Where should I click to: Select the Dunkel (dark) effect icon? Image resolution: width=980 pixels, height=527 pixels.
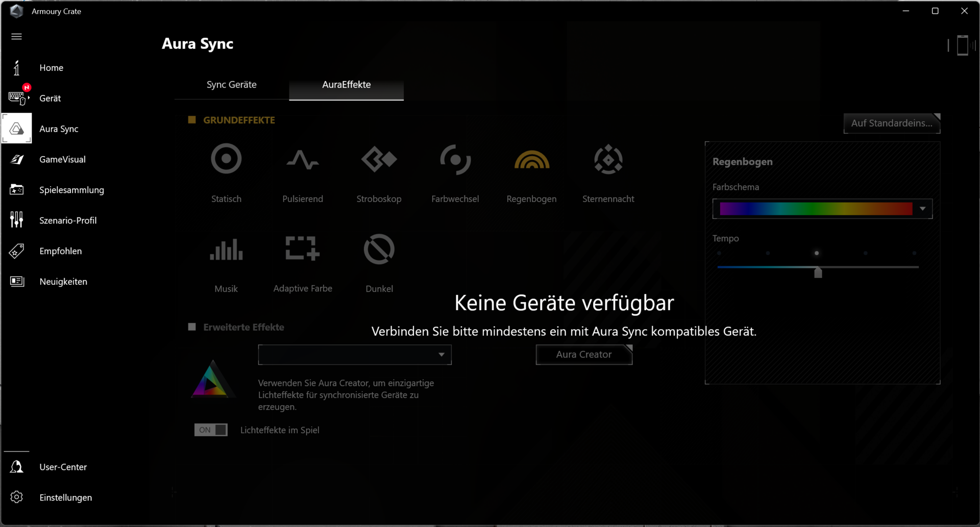379,249
